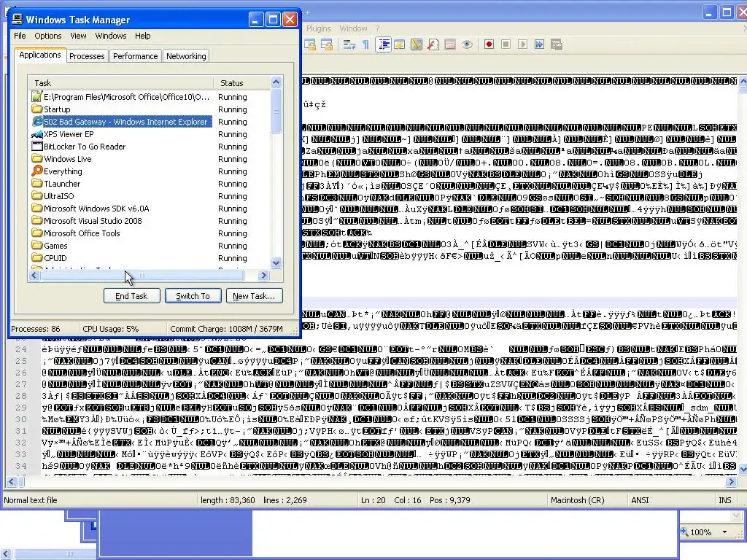Image resolution: width=747 pixels, height=560 pixels.
Task: Switch to the Performance tab
Action: coord(135,56)
